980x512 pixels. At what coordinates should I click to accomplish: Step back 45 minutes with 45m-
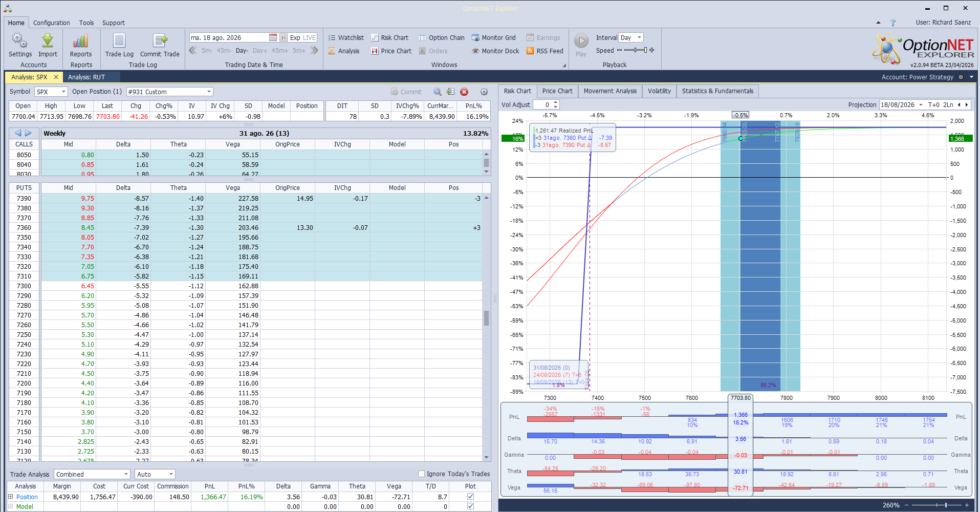click(224, 51)
